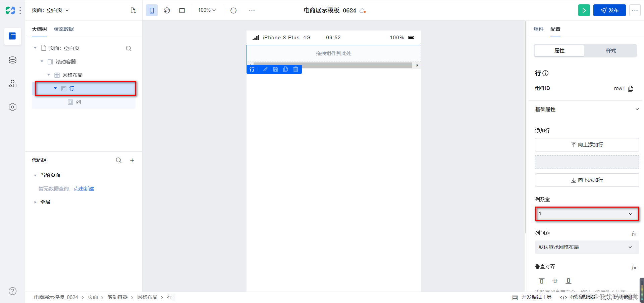Add new item in 代码区
Viewport: 644px width, 303px height.
point(132,161)
